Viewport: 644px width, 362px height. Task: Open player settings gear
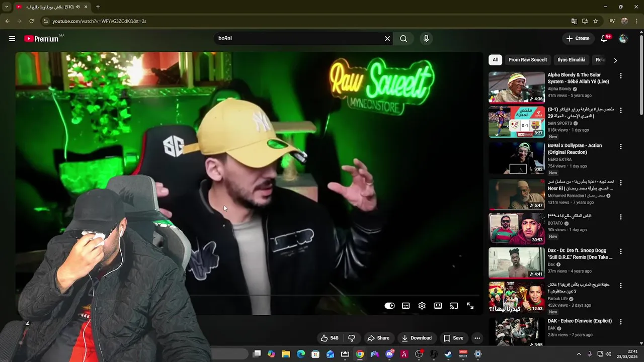click(x=422, y=306)
